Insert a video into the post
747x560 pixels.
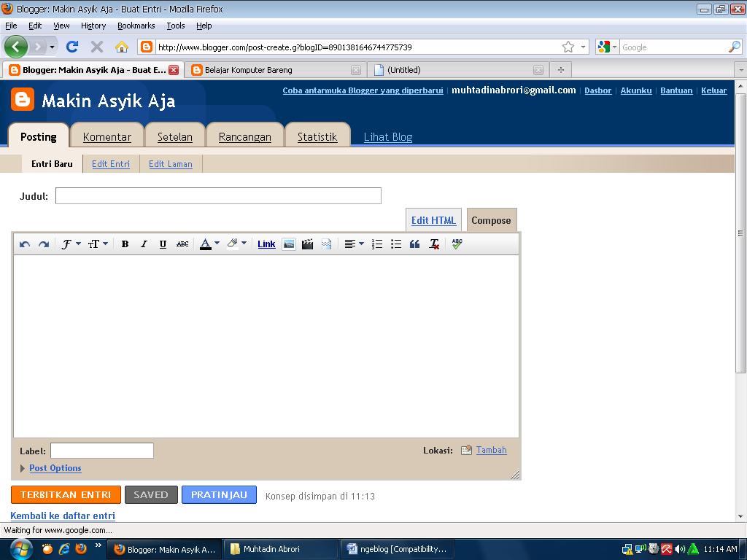coord(308,244)
